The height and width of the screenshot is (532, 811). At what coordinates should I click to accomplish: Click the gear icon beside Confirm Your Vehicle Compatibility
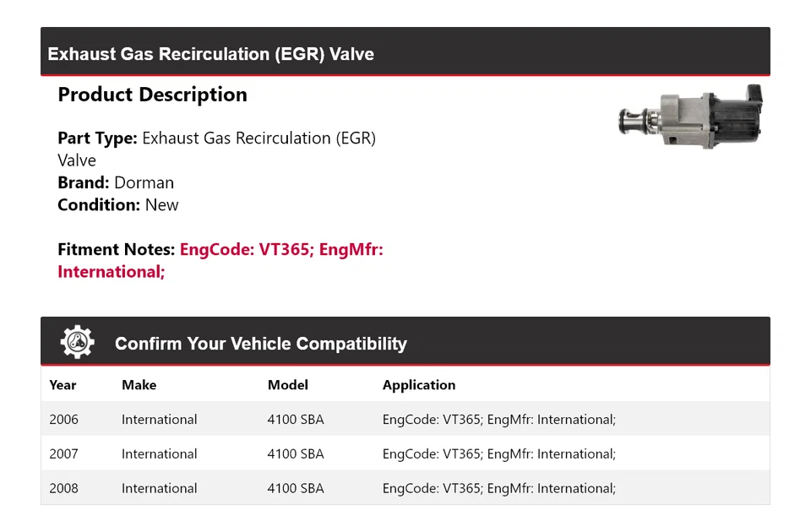point(77,342)
